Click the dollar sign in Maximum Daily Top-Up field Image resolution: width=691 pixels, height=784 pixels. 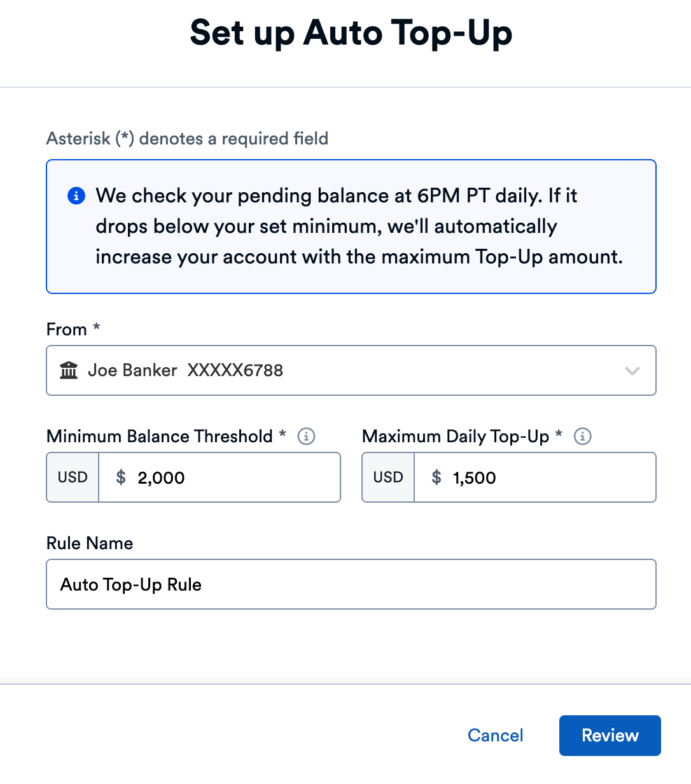[x=435, y=477]
